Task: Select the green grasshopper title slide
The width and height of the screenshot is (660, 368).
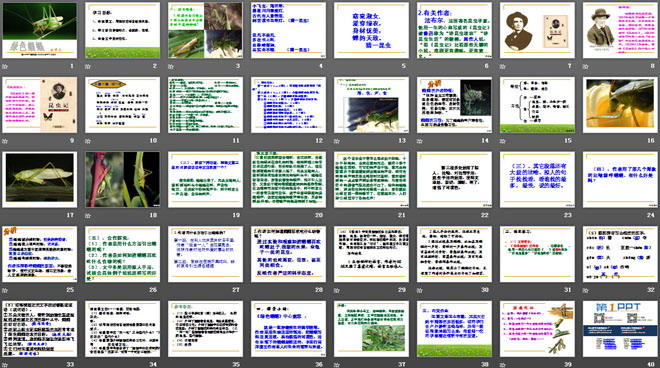Action: pyautogui.click(x=40, y=30)
